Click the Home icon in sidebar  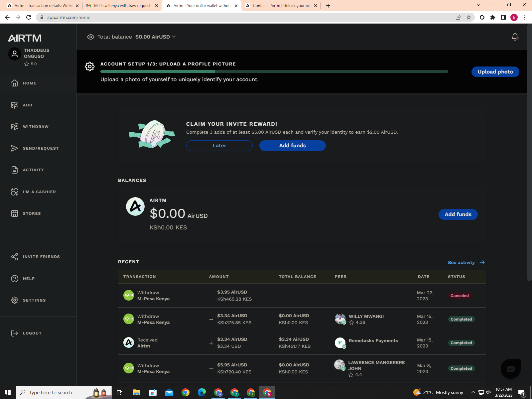click(15, 83)
